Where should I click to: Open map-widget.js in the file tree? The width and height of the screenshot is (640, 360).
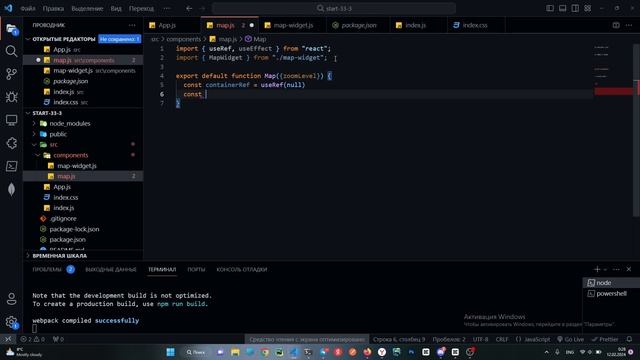coord(77,166)
